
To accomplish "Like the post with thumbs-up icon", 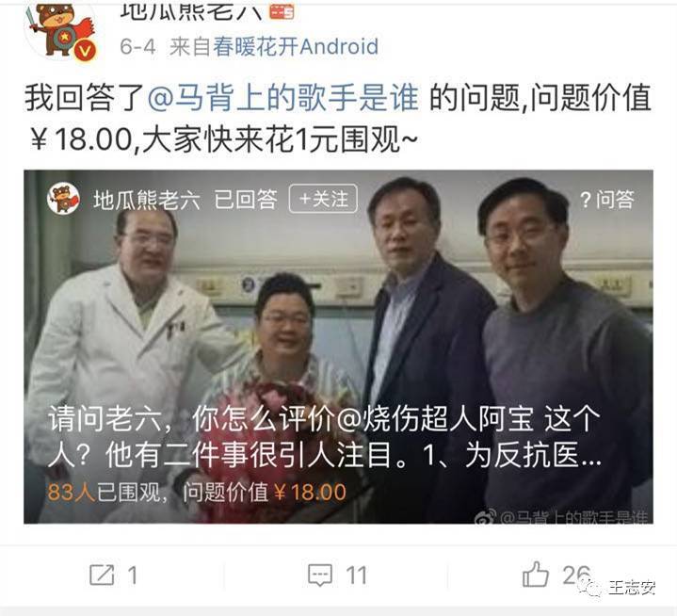I will point(536,575).
